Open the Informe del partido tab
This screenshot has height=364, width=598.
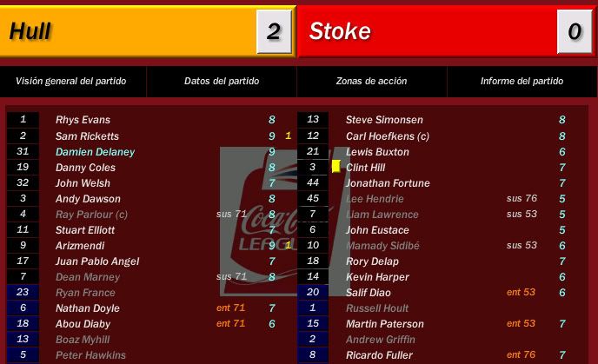pyautogui.click(x=522, y=81)
